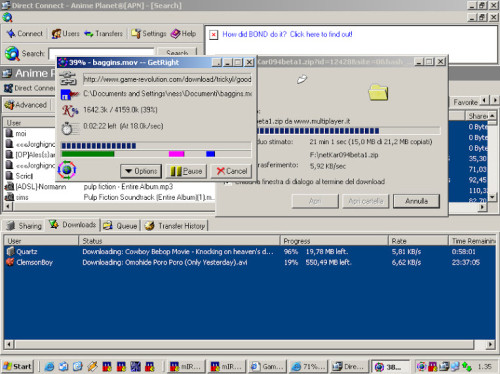Switch to the Sharing tab
This screenshot has height=374, width=500.
pos(24,226)
